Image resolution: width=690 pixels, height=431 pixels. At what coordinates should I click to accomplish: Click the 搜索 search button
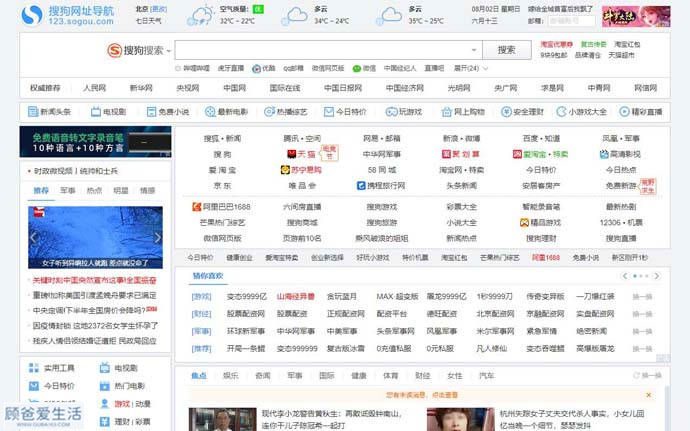tap(506, 50)
